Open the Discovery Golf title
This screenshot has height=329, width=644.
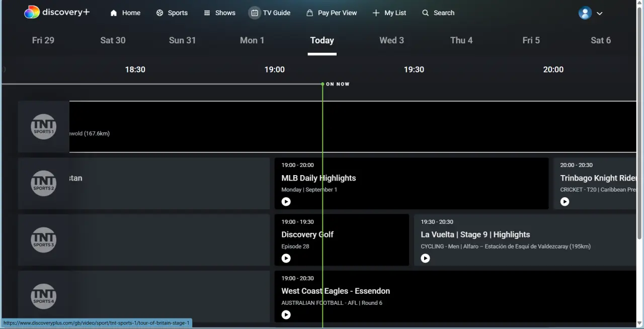(x=307, y=234)
